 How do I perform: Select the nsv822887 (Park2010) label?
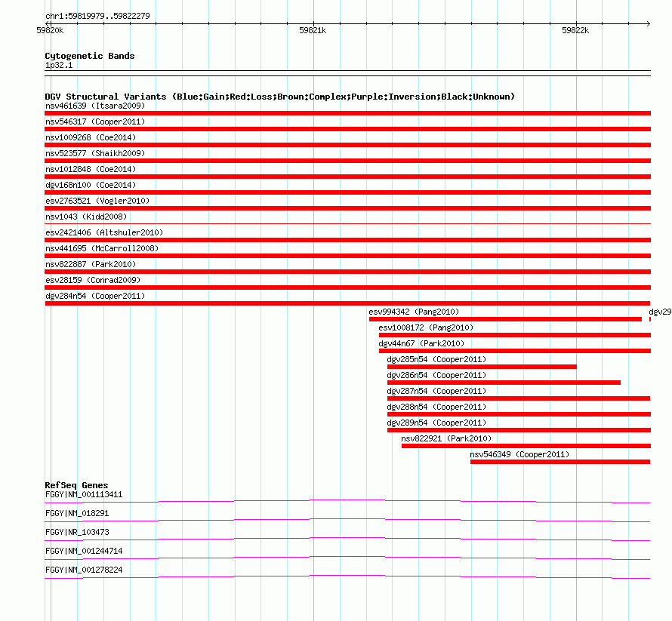[91, 264]
